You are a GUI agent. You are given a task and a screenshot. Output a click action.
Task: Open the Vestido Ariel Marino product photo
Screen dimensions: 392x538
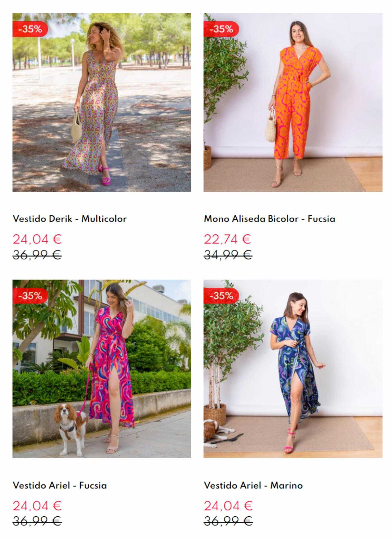[x=293, y=369]
